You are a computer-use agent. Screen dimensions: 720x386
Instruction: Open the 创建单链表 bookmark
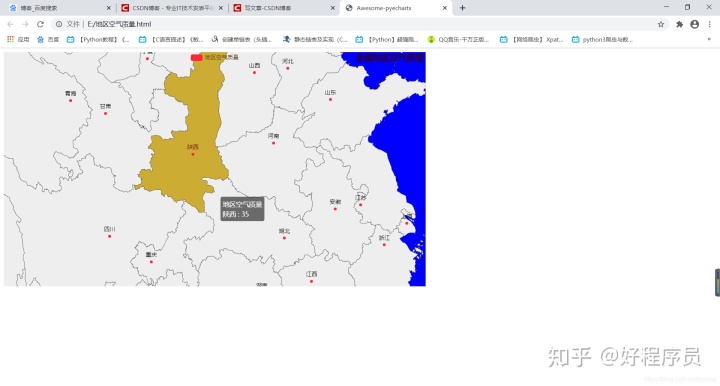click(x=242, y=39)
